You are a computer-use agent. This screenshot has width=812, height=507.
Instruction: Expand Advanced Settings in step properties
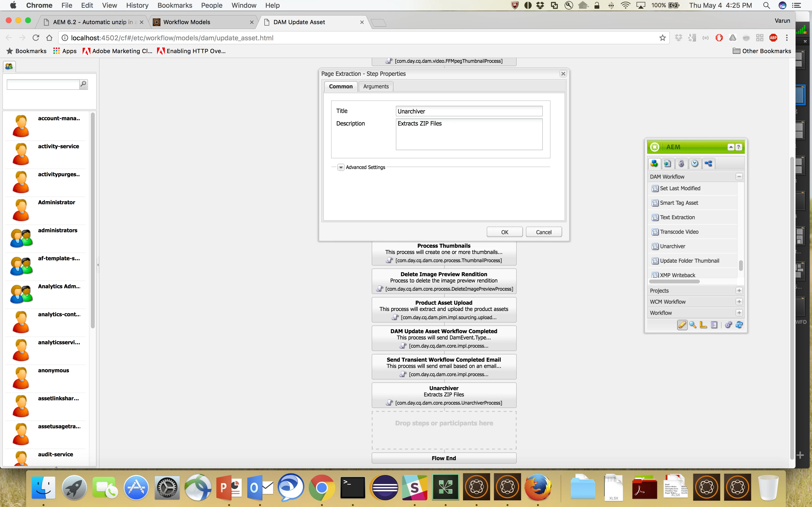point(341,167)
